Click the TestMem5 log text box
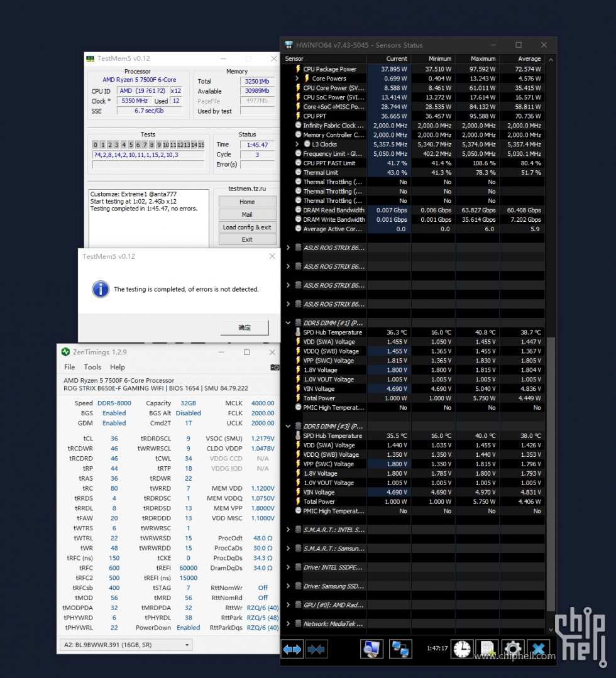616x678 pixels. (149, 219)
